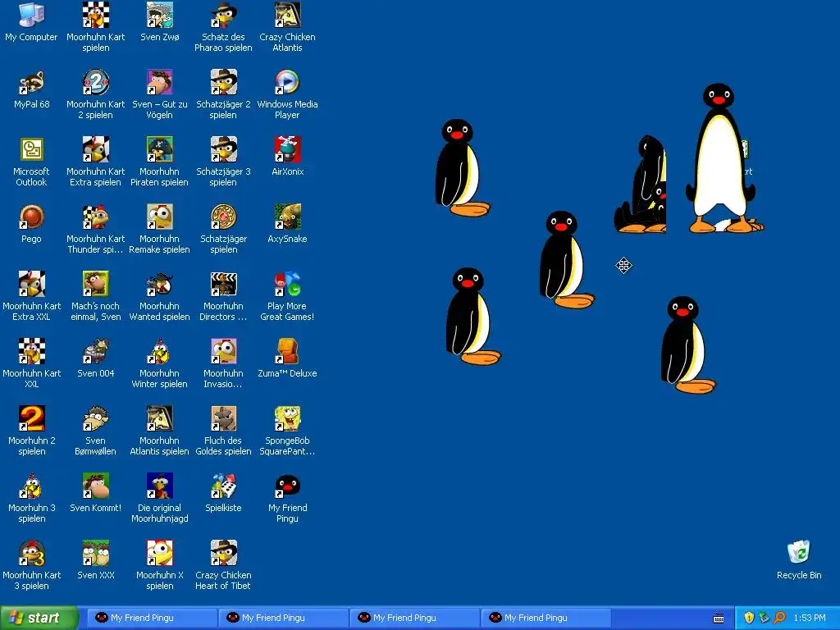Select the Moorhuhn Invasion shortcut

[223, 351]
